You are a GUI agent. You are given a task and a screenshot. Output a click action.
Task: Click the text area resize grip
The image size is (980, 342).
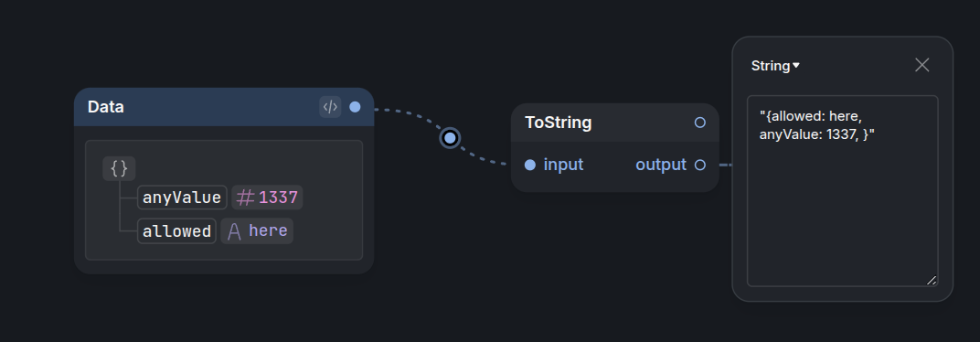(x=932, y=281)
